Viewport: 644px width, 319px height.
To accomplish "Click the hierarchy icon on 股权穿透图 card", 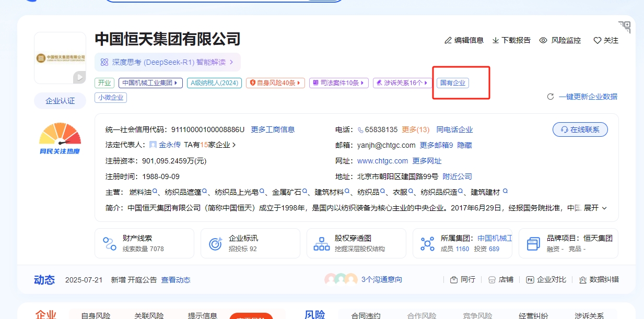I will coord(321,243).
